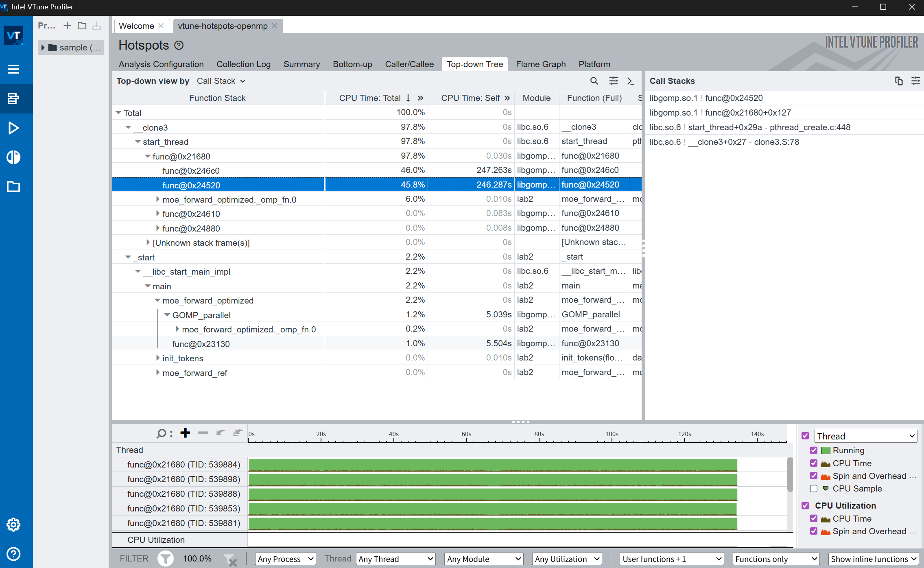Open the Any Thread filter dropdown
Image resolution: width=924 pixels, height=568 pixels.
396,559
